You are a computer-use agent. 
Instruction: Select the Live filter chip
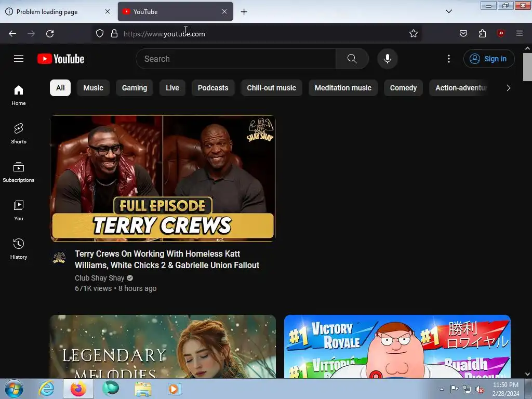pos(172,88)
